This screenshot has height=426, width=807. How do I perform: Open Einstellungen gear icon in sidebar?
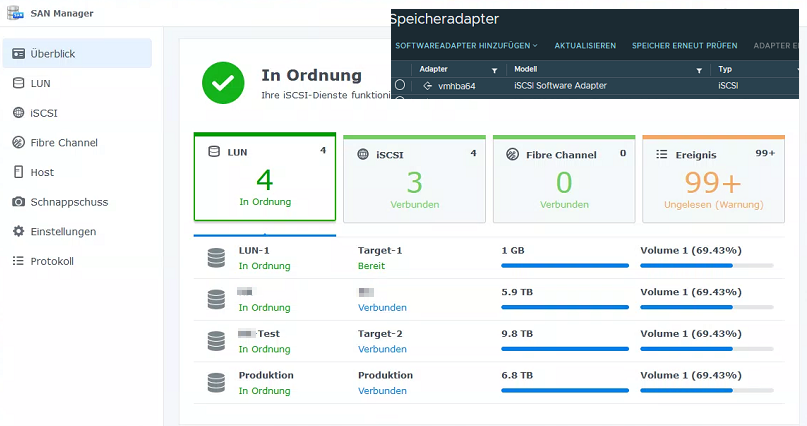click(18, 231)
